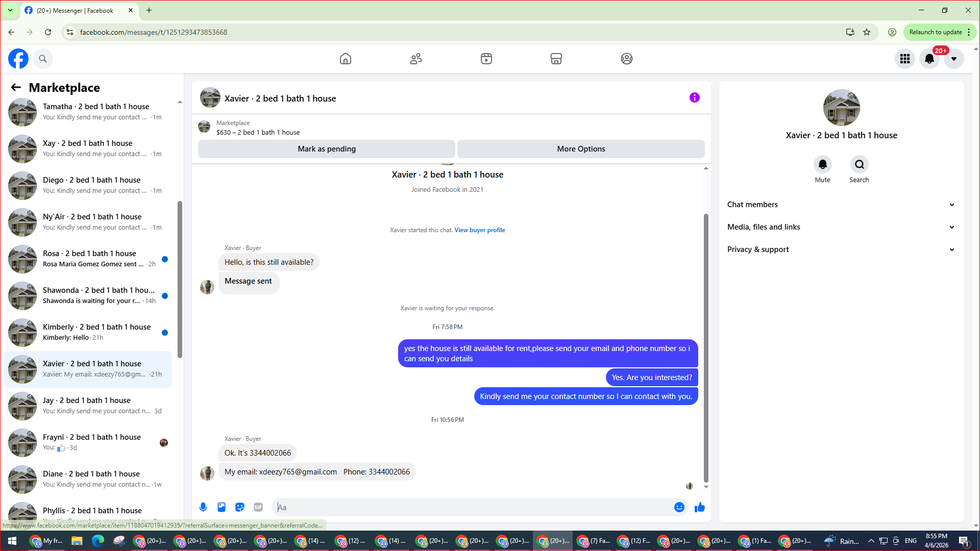980x551 pixels.
Task: Open the Diego conversation
Action: click(88, 185)
